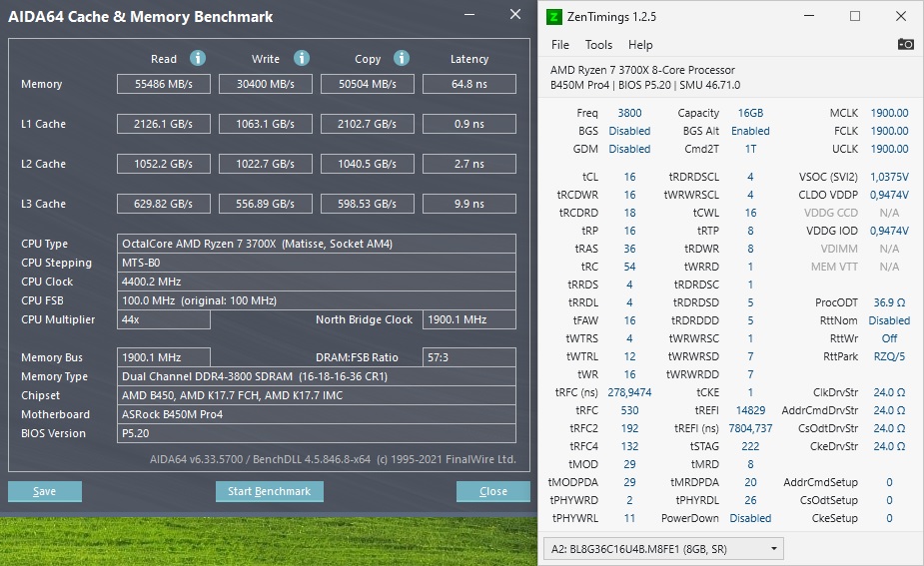The width and height of the screenshot is (924, 566).
Task: Open the File menu in ZenTimings
Action: pyautogui.click(x=559, y=45)
